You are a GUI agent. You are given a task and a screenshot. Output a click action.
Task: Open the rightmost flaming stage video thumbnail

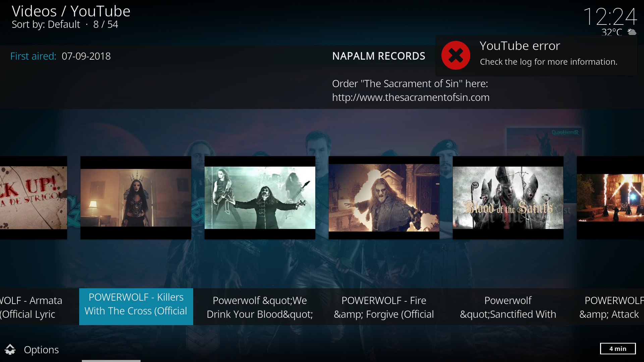[x=610, y=197]
